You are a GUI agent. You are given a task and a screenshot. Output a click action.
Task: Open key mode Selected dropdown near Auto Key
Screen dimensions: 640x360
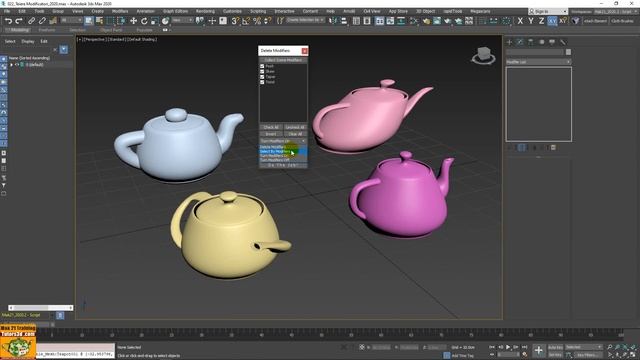point(583,347)
